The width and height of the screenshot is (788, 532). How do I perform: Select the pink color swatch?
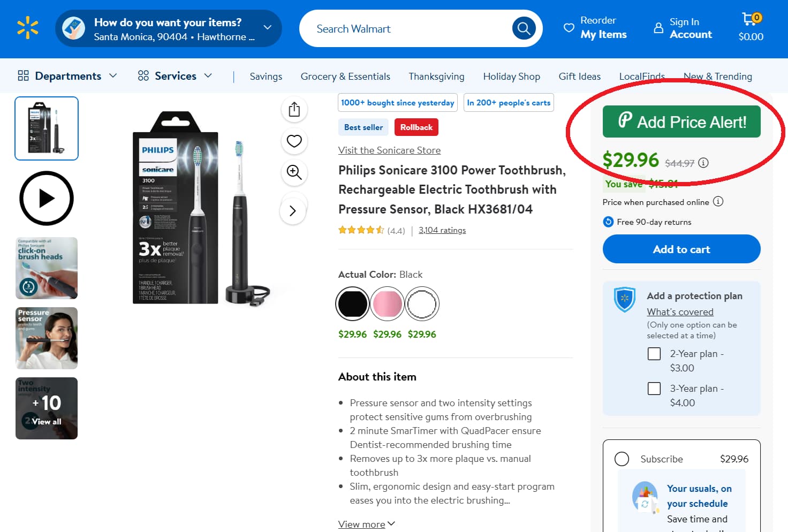click(x=387, y=303)
